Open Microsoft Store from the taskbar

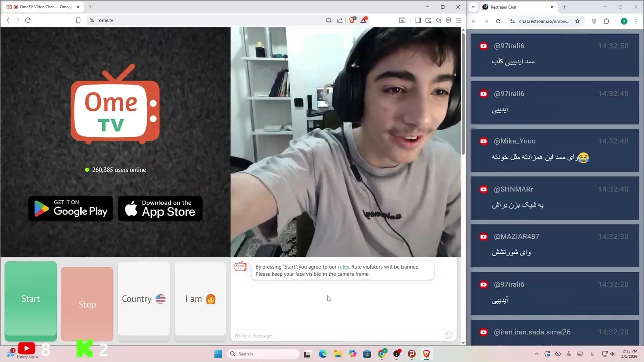coord(367,354)
